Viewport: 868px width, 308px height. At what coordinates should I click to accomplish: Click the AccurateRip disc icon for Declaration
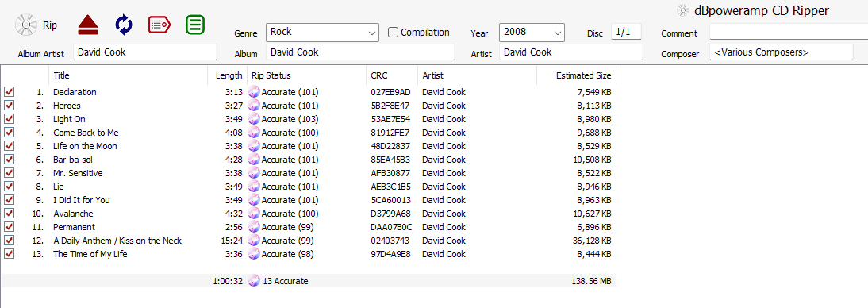pyautogui.click(x=254, y=92)
